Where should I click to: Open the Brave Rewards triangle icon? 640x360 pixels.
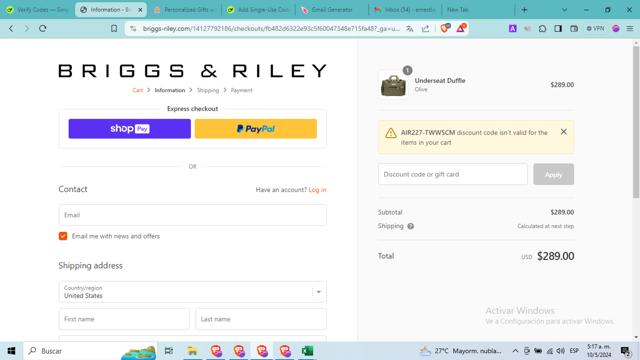461,28
